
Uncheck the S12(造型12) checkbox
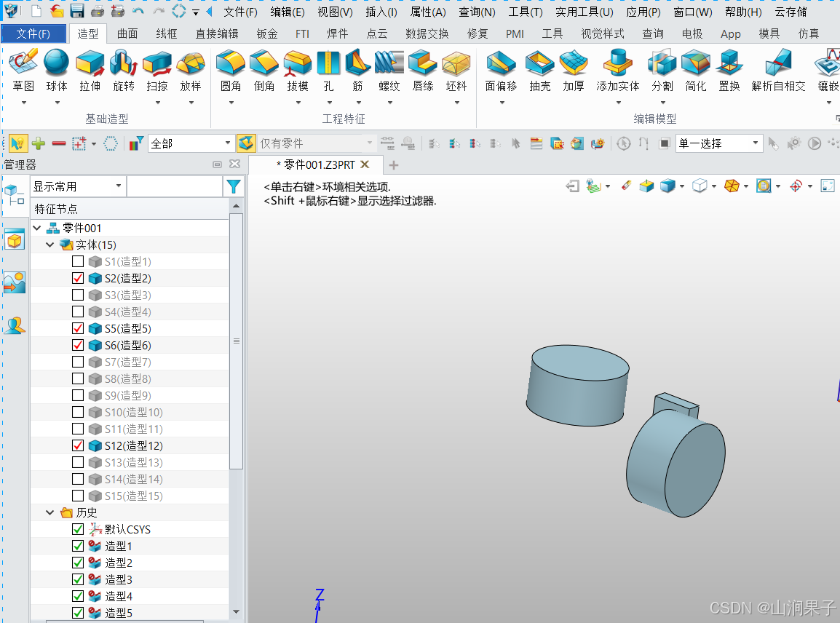point(78,445)
